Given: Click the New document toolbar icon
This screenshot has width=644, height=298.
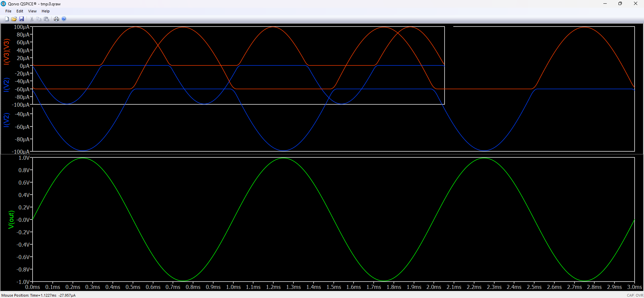Looking at the screenshot, I should click(x=7, y=19).
